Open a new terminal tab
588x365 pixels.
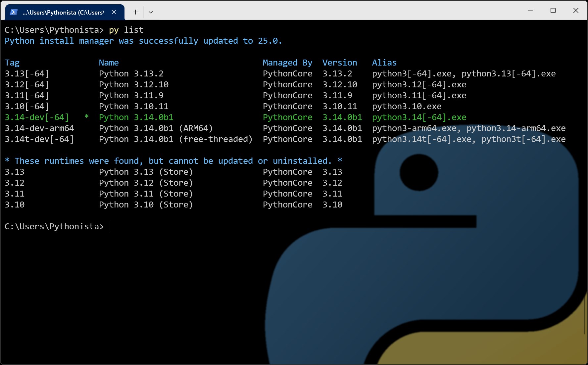(135, 12)
